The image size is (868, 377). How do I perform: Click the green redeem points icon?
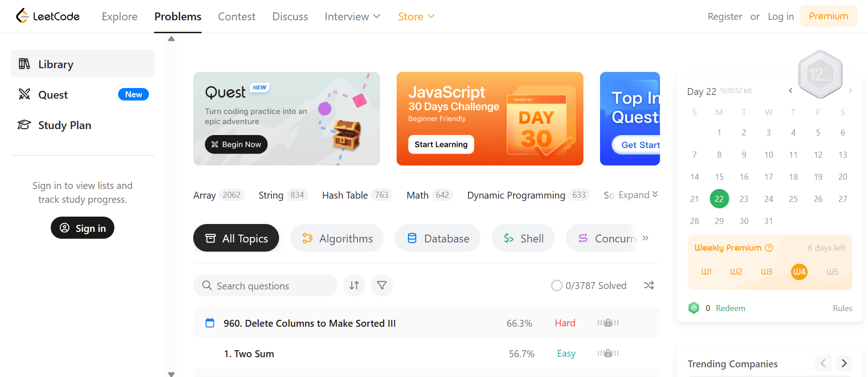tap(694, 308)
